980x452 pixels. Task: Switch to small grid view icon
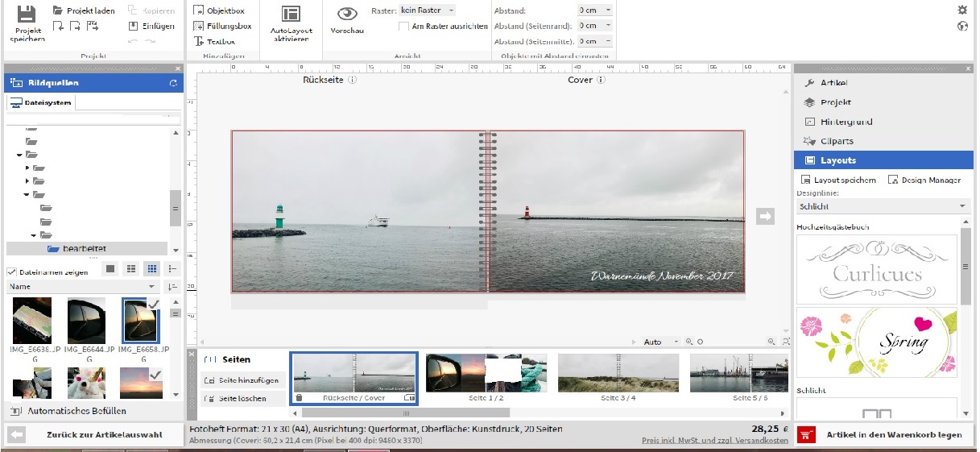click(x=152, y=268)
